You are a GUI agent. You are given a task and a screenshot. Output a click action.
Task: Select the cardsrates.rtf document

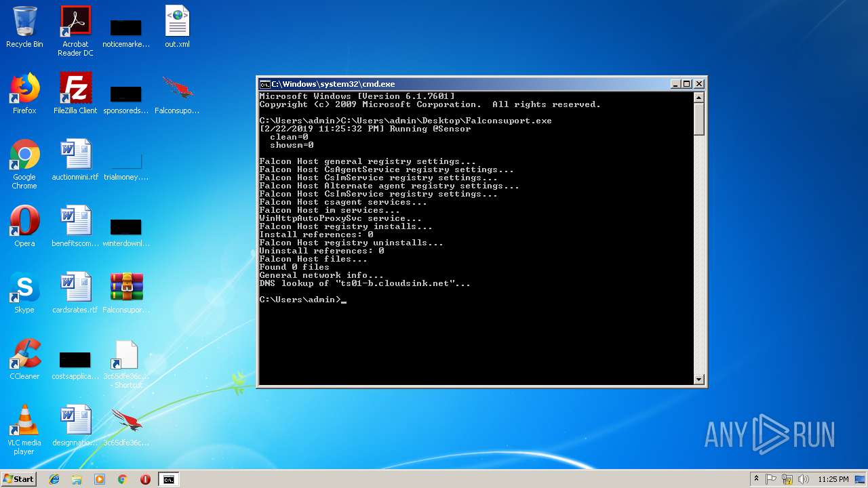75,293
